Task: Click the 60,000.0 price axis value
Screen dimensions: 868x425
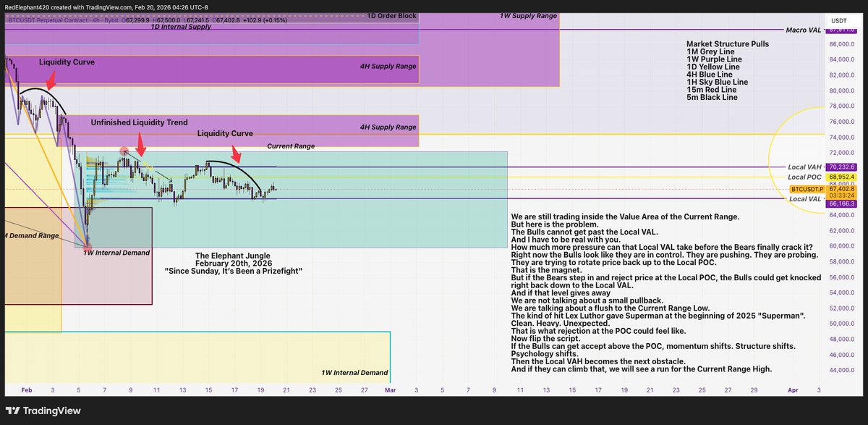Action: pos(842,245)
